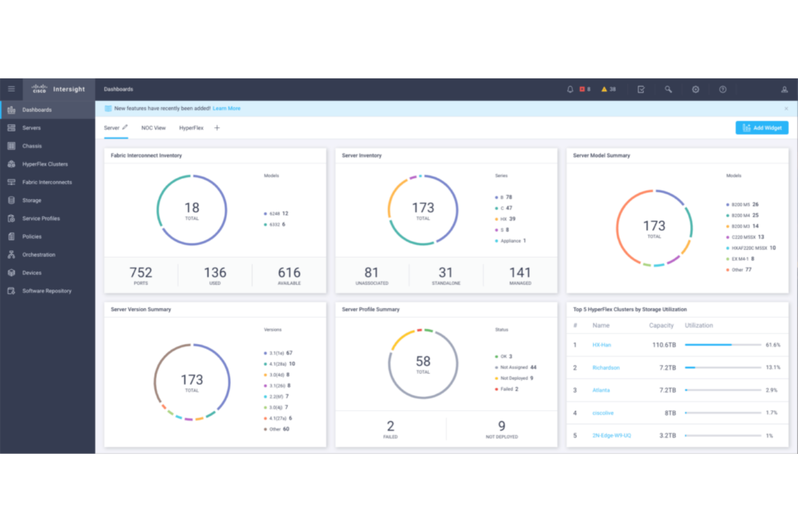This screenshot has width=798, height=532.
Task: Switch to the NOC View tab
Action: (153, 128)
